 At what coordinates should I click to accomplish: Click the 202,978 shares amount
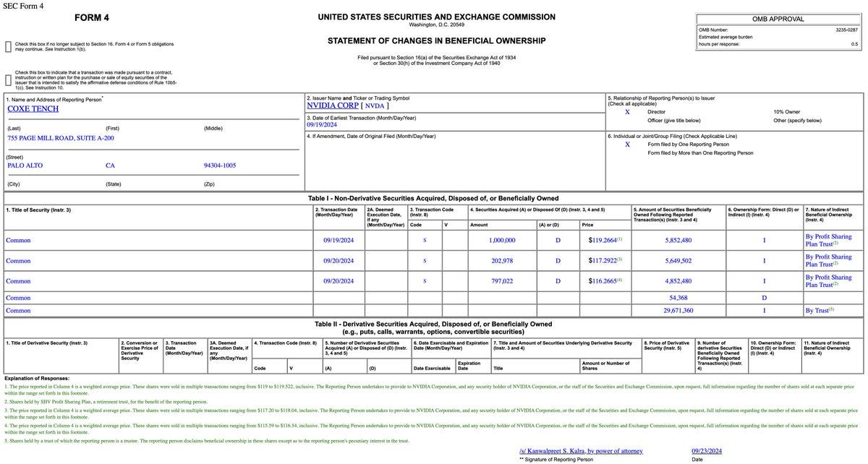[502, 261]
